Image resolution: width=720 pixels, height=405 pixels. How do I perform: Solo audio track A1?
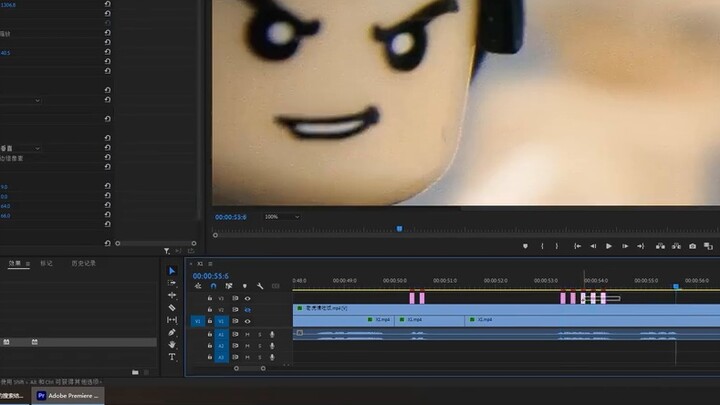260,334
